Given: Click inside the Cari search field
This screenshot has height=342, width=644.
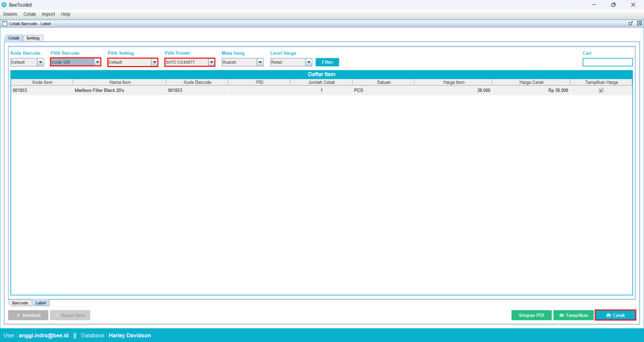Looking at the screenshot, I should click(x=608, y=62).
